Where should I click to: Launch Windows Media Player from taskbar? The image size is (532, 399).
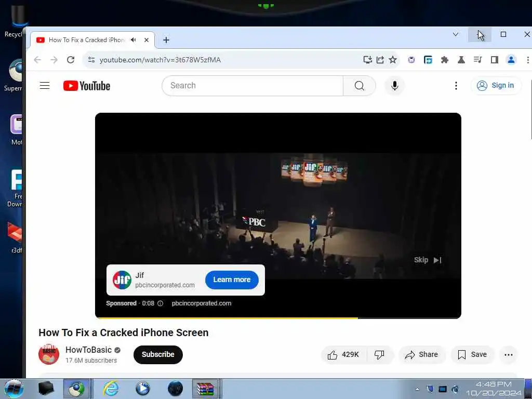click(142, 389)
